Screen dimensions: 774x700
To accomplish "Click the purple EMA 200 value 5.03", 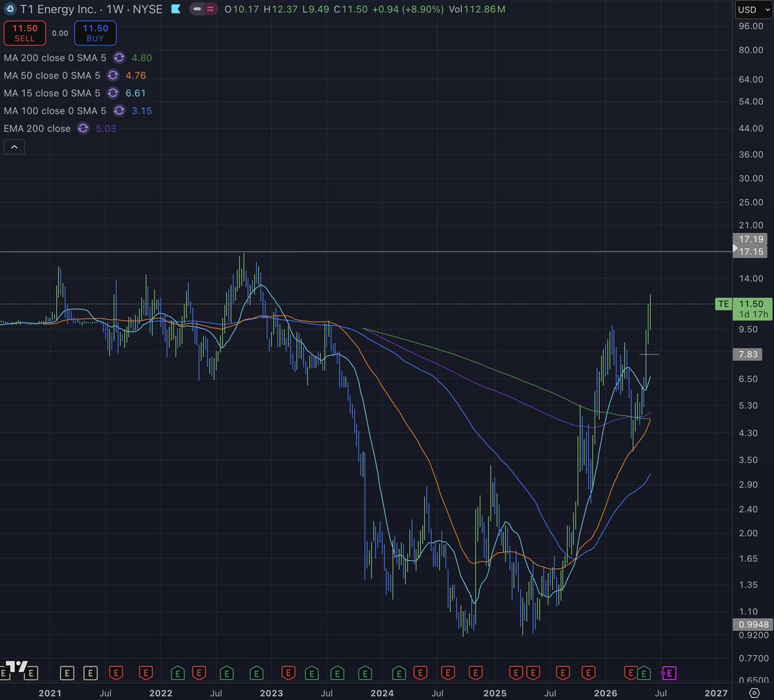I will (106, 128).
